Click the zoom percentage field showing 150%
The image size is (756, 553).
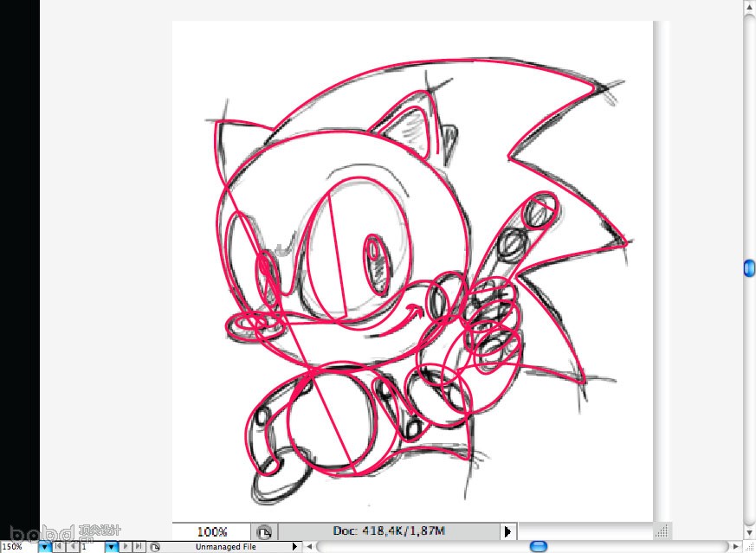coord(18,547)
